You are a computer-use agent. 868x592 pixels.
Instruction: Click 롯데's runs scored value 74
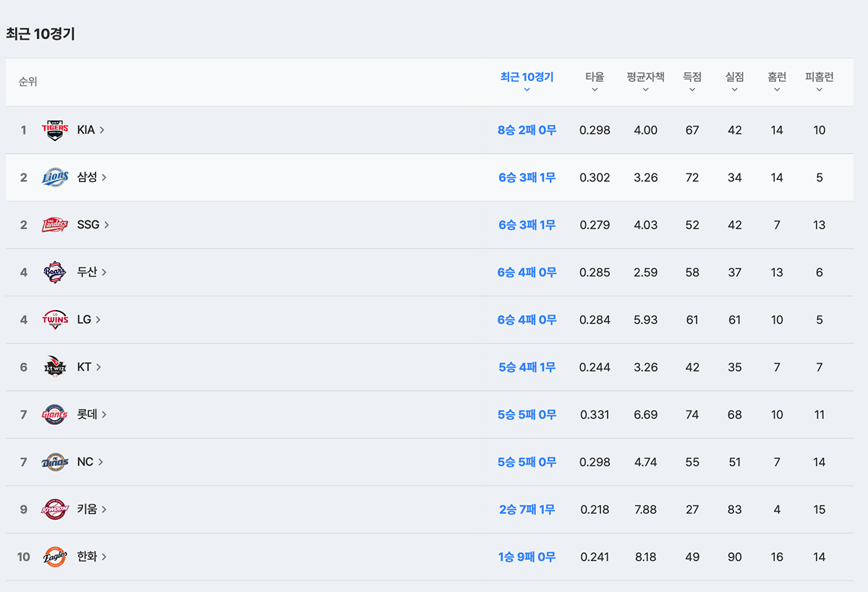[692, 415]
